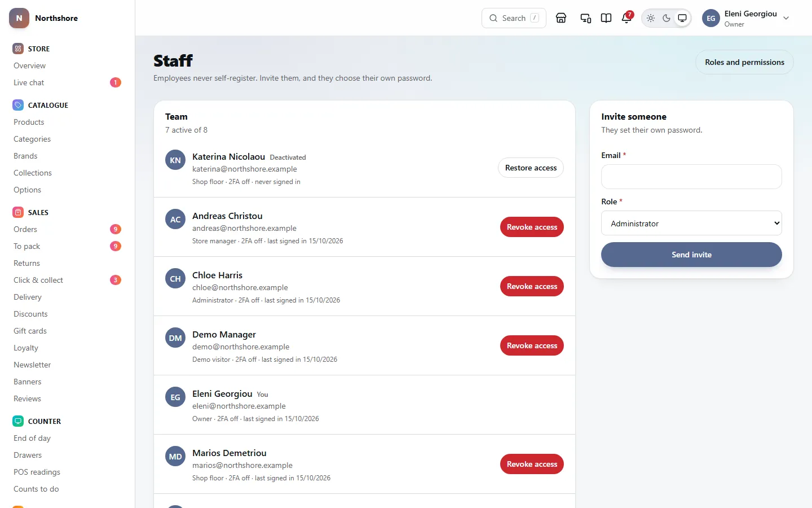Open notifications bell with 7 badge

tap(626, 18)
